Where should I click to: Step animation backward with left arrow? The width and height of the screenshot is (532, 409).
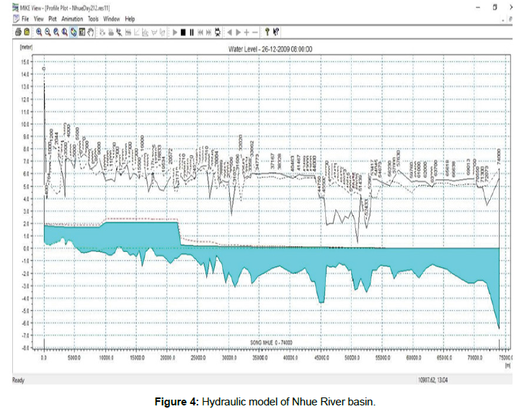(230, 32)
